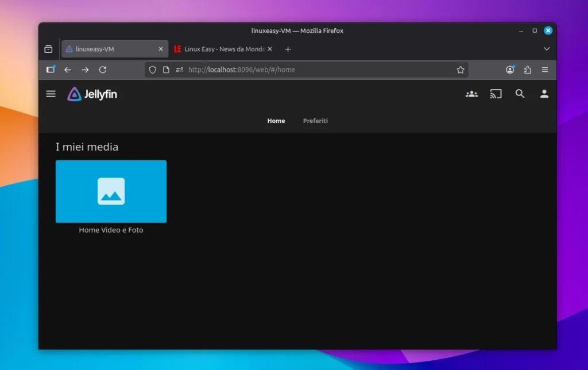This screenshot has width=588, height=370.
Task: Go back to previous page
Action: tap(68, 70)
